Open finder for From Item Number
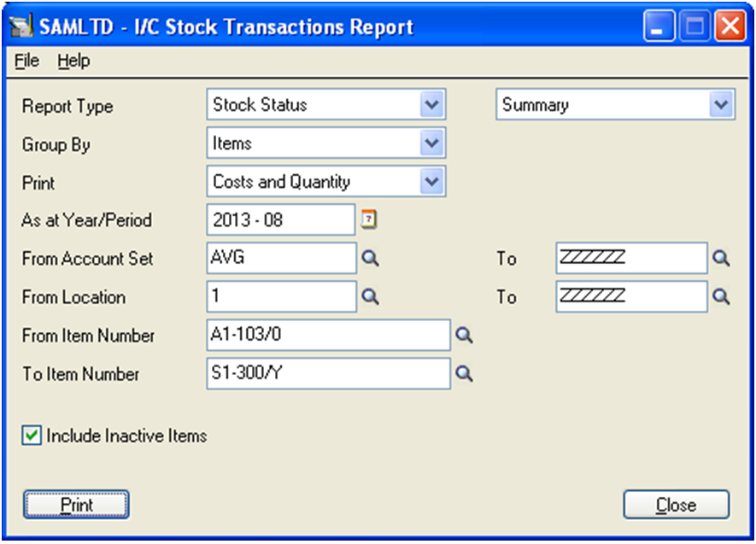Viewport: 756px width, 544px height. click(464, 335)
